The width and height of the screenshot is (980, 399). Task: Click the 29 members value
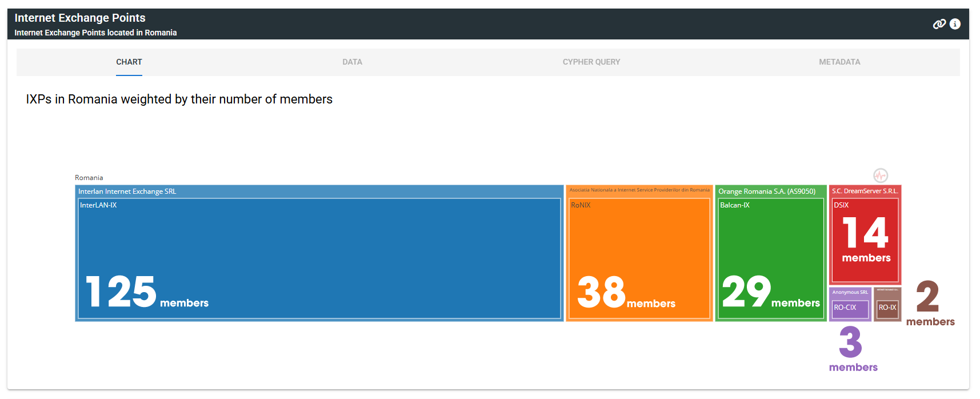pyautogui.click(x=771, y=292)
